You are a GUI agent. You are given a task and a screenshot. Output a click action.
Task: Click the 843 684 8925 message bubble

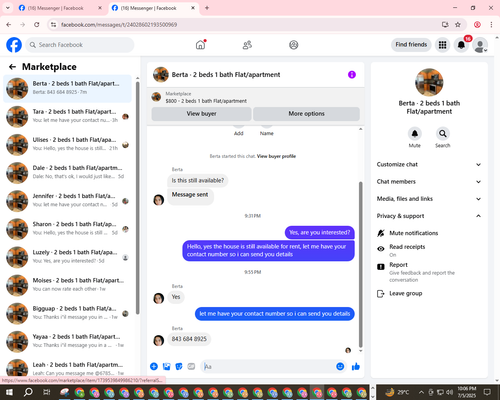click(x=189, y=339)
